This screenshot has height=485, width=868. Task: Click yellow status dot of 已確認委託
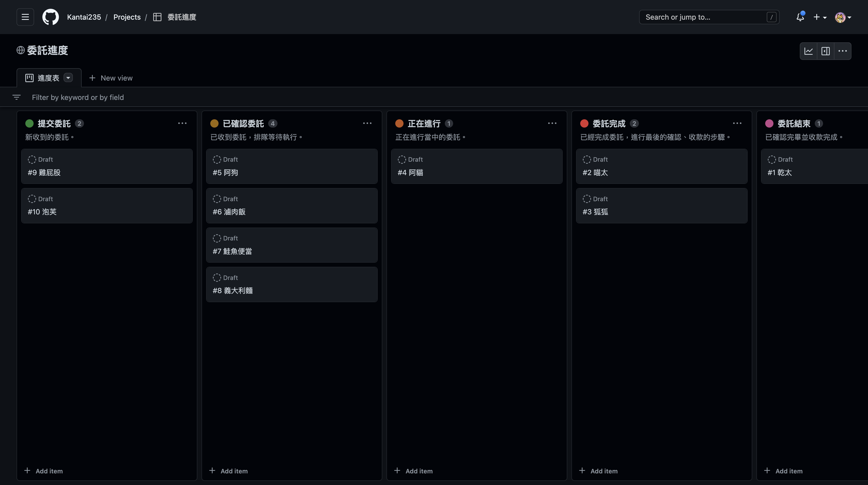pos(214,124)
